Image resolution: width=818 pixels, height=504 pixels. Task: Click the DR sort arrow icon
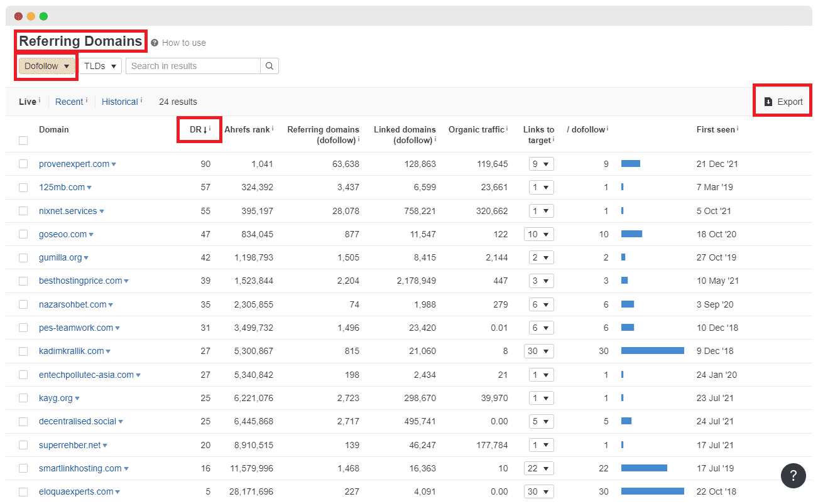click(x=205, y=130)
